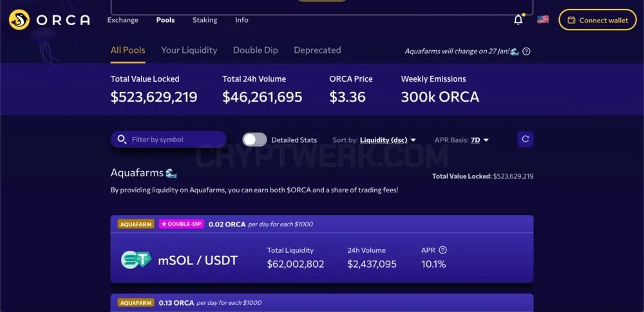Open the Pools nav item

(x=166, y=20)
